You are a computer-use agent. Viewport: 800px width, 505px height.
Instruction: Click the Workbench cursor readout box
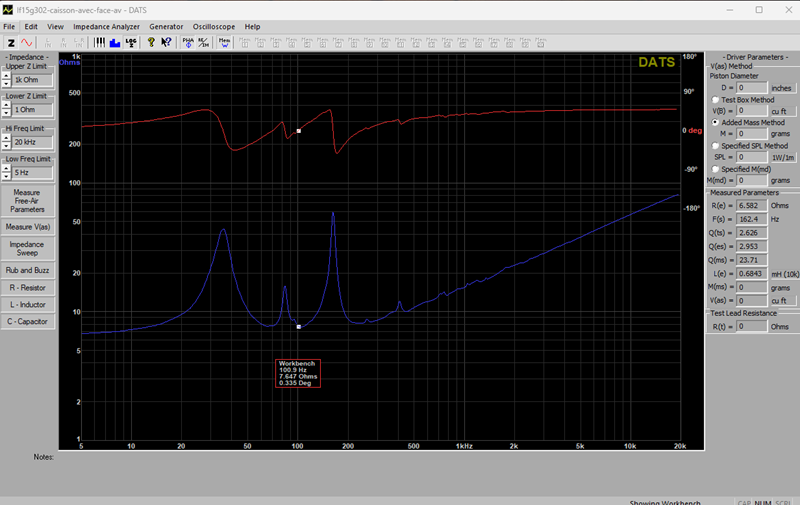pyautogui.click(x=298, y=373)
